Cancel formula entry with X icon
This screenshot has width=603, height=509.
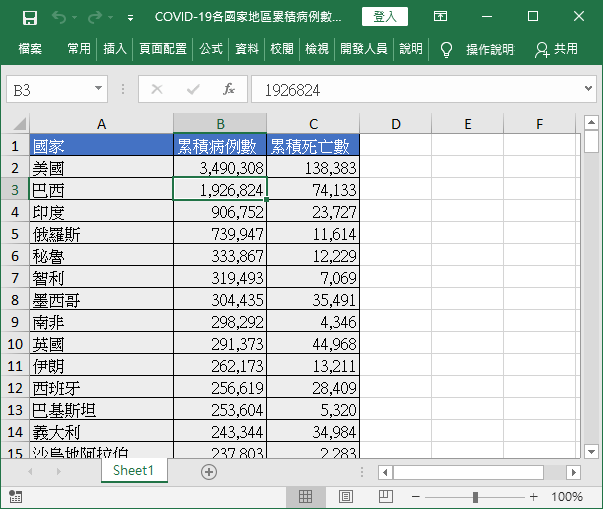157,89
